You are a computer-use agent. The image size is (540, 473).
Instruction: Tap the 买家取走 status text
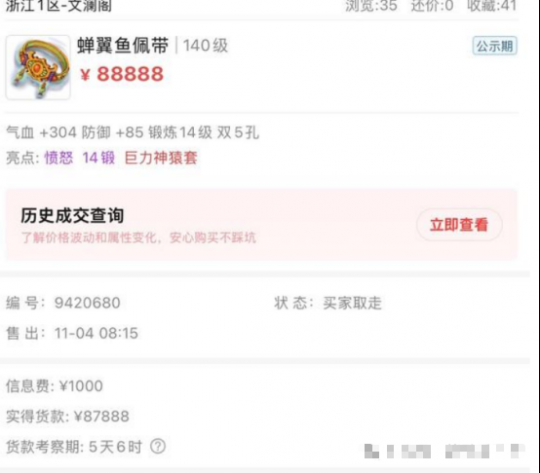click(352, 303)
